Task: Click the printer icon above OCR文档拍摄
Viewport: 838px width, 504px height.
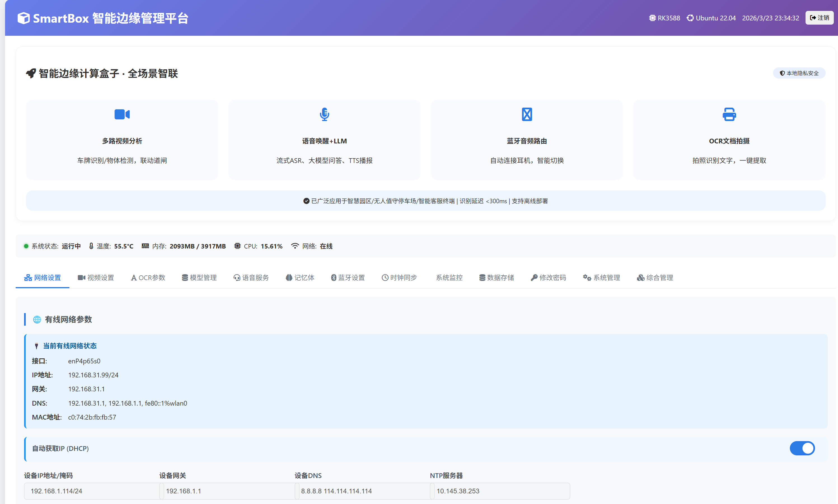Action: tap(729, 114)
